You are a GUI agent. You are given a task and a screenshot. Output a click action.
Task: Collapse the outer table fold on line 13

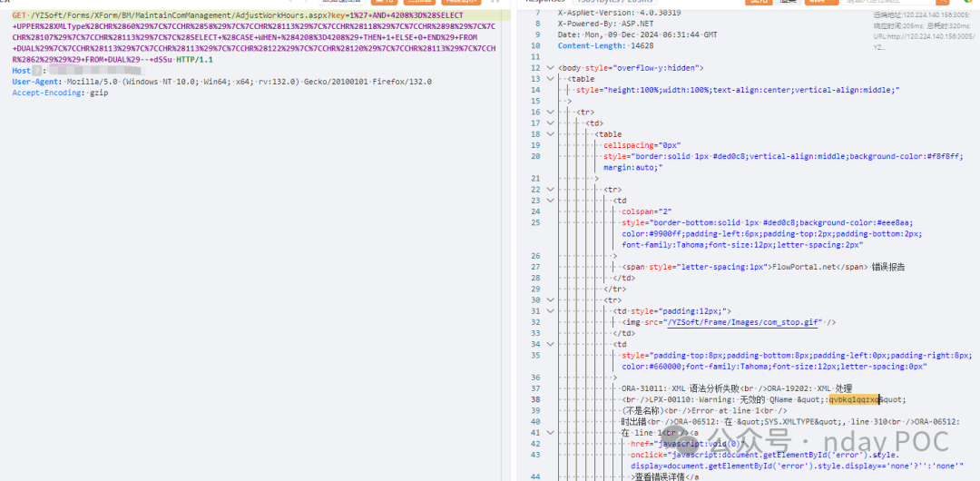pyautogui.click(x=550, y=79)
